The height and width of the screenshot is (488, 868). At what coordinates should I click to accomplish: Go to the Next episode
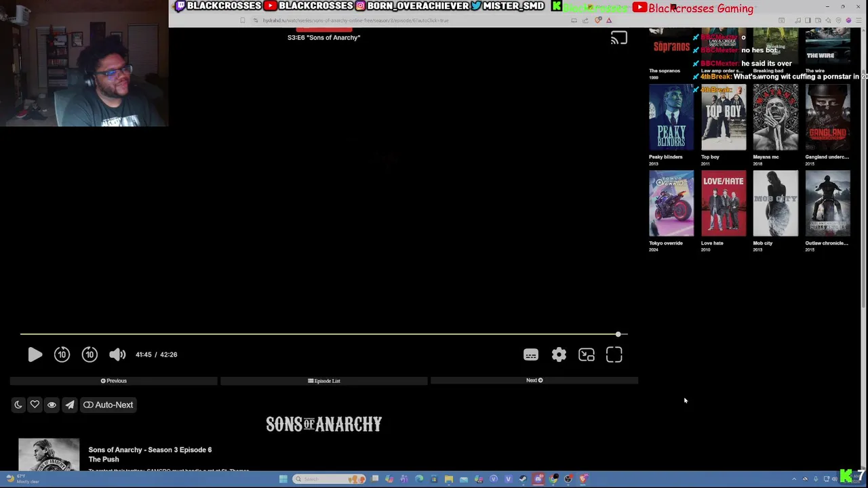pyautogui.click(x=534, y=380)
